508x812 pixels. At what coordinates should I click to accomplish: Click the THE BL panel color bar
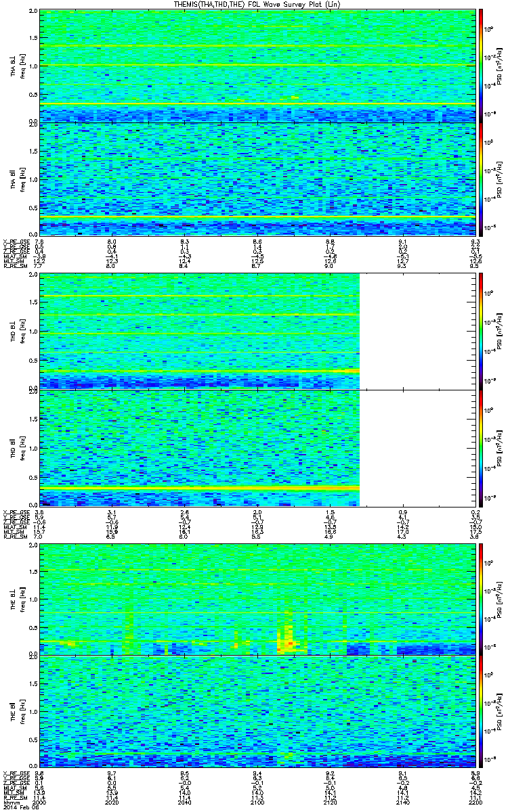click(x=481, y=598)
